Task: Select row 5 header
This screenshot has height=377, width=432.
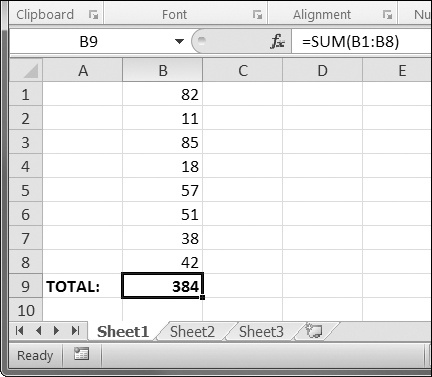Action: pos(26,190)
